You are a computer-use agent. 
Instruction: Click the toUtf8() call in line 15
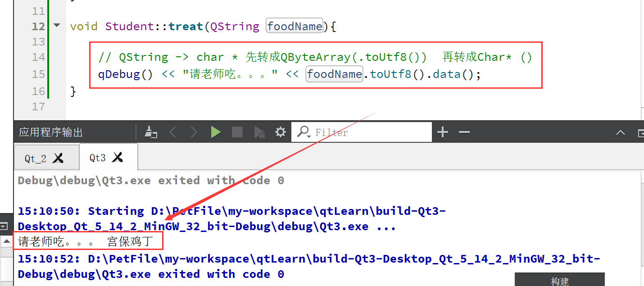[x=397, y=74]
